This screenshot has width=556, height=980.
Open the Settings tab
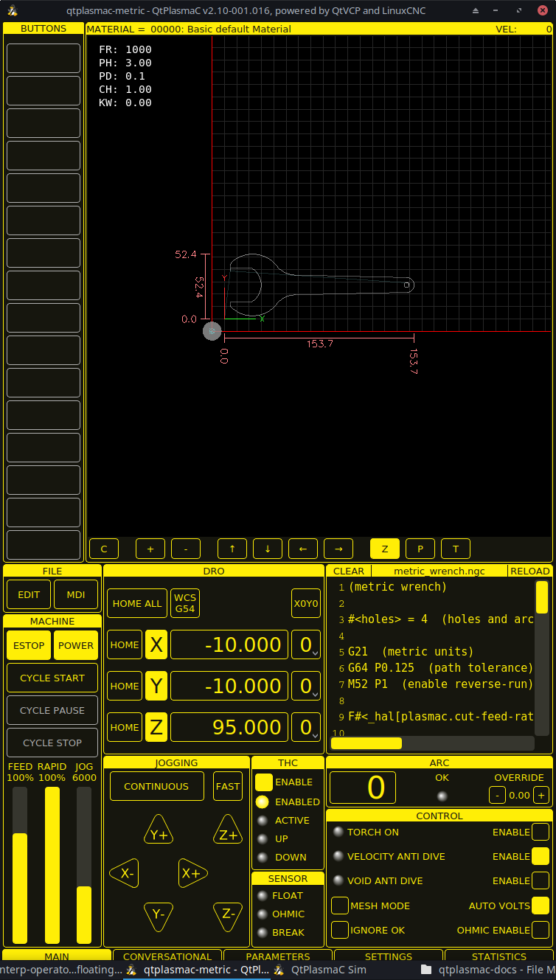pos(389,956)
